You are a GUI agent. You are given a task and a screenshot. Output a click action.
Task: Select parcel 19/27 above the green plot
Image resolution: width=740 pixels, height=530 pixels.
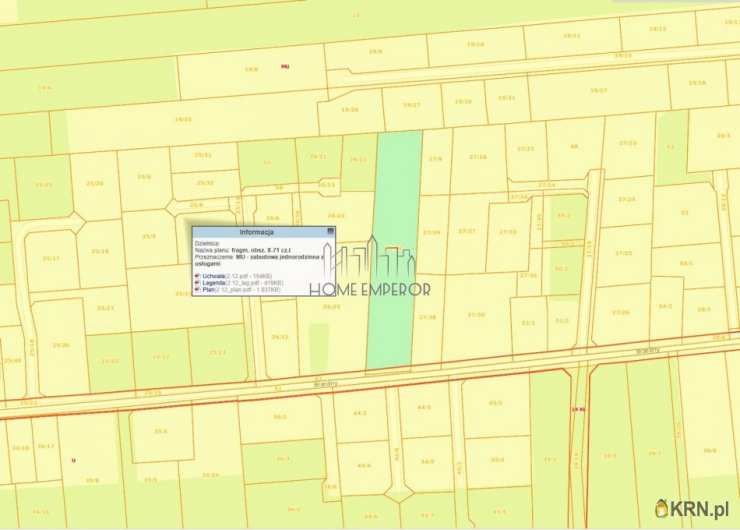click(411, 104)
